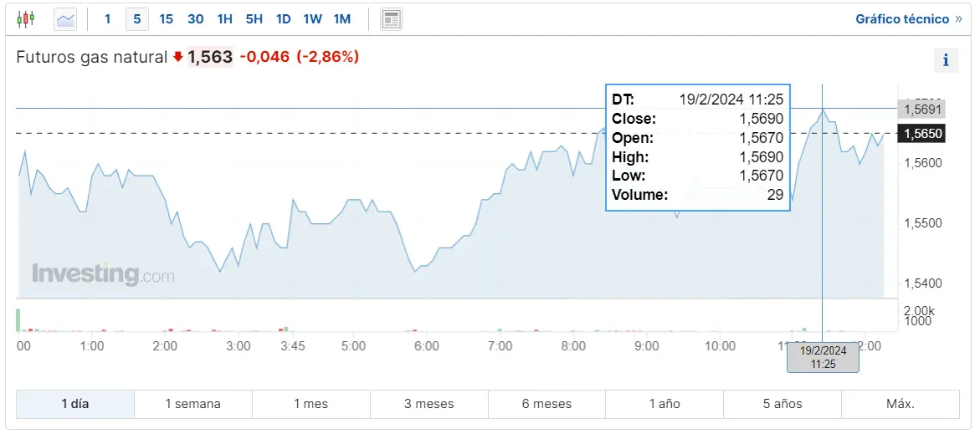This screenshot has width=980, height=439.
Task: Switch to the 1 día tab
Action: point(75,404)
